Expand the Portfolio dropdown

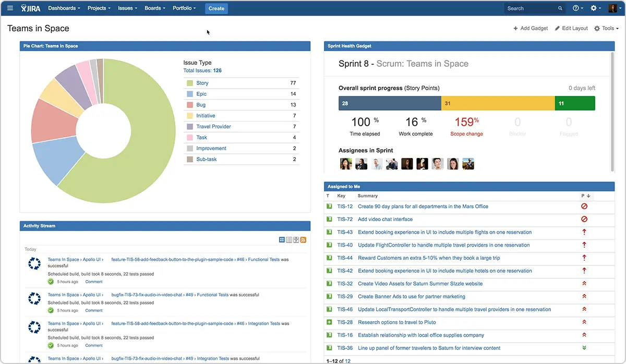pyautogui.click(x=184, y=8)
